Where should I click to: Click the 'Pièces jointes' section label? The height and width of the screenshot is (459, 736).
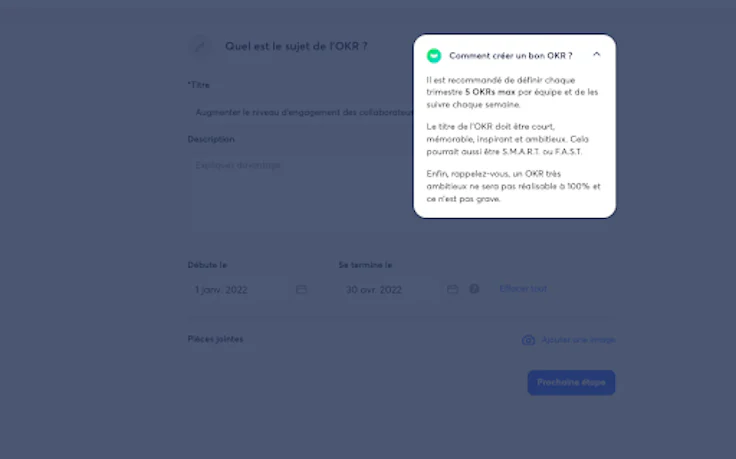click(x=215, y=339)
